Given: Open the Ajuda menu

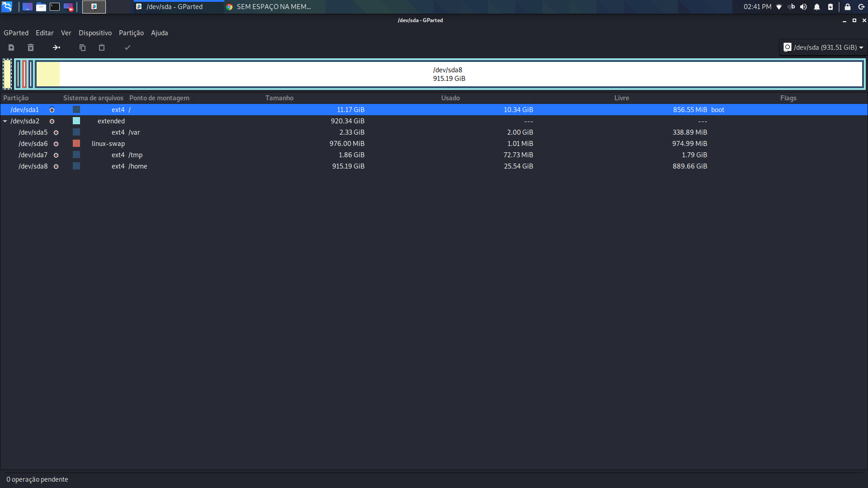Looking at the screenshot, I should tap(160, 33).
